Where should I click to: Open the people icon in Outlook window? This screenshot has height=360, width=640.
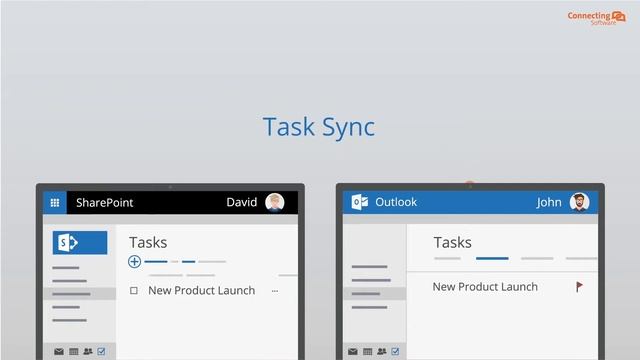382,351
